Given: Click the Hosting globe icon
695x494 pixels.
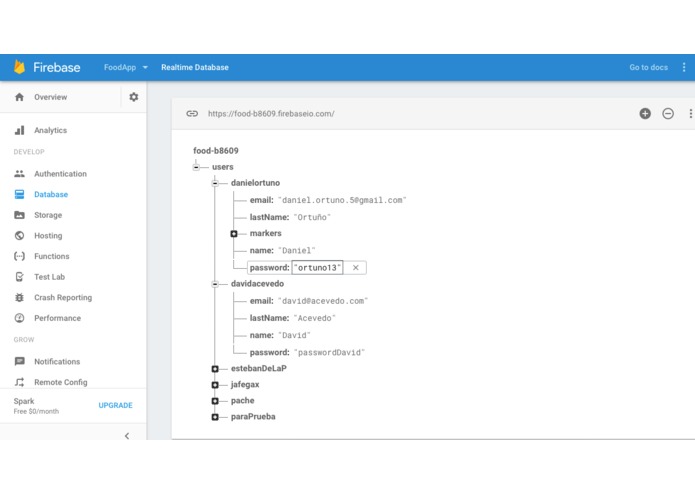Looking at the screenshot, I should 19,236.
